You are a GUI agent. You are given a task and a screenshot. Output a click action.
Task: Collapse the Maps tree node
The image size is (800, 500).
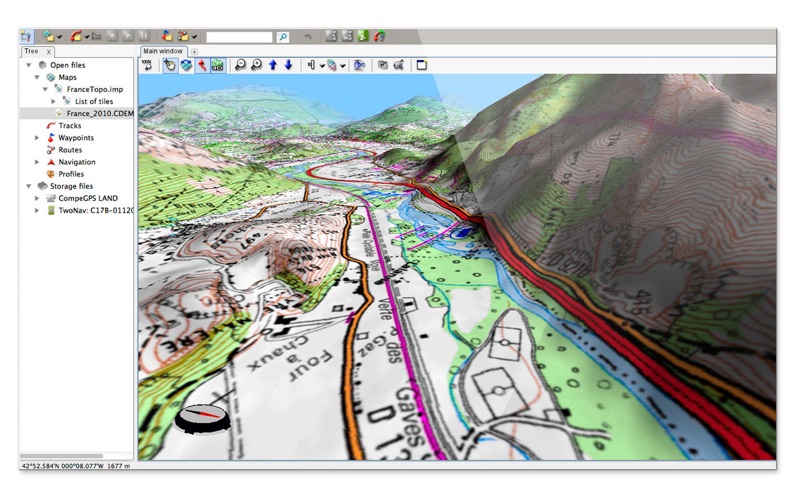37,77
